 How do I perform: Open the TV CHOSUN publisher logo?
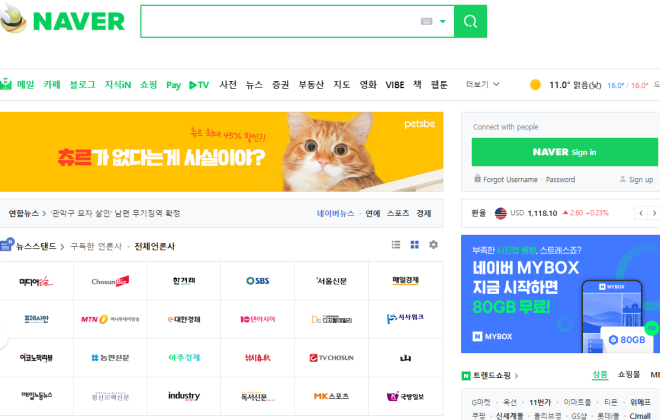coord(331,358)
